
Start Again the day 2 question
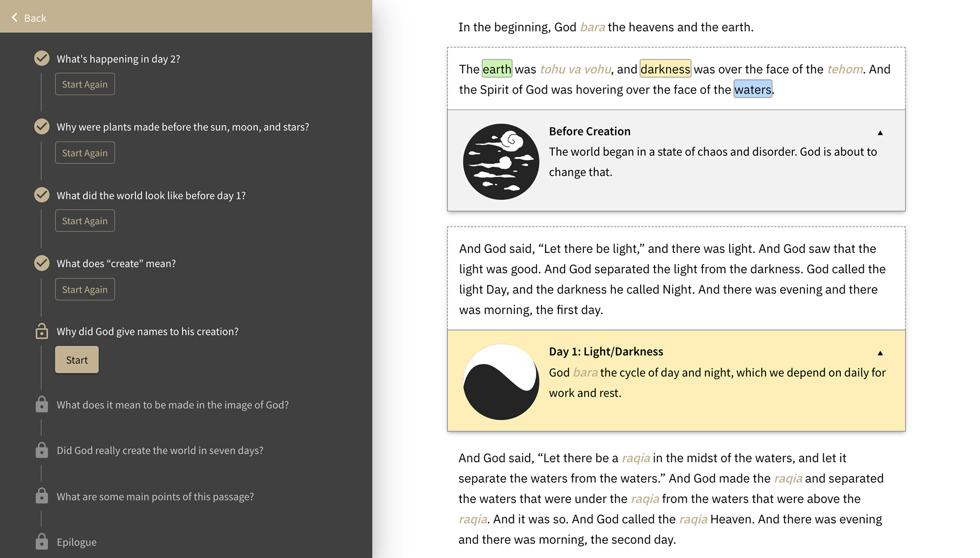(x=85, y=84)
